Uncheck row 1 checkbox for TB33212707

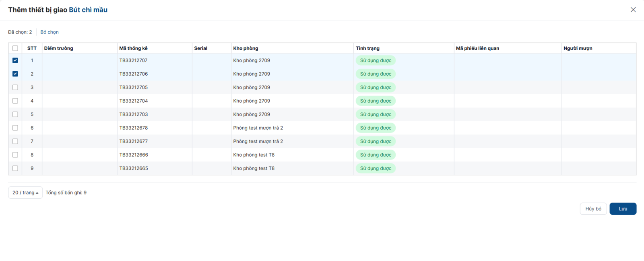coord(15,60)
